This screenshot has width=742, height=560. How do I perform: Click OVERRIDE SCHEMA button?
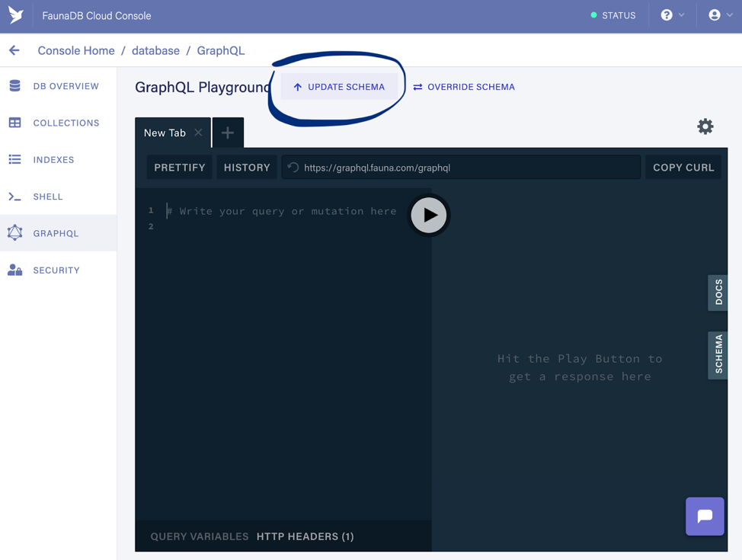tap(464, 87)
